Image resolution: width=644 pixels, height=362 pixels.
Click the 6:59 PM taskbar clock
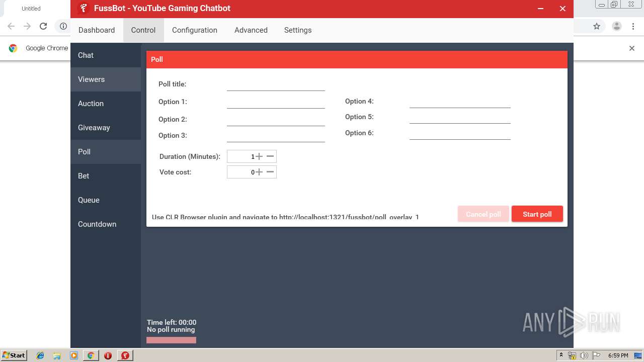[618, 355]
